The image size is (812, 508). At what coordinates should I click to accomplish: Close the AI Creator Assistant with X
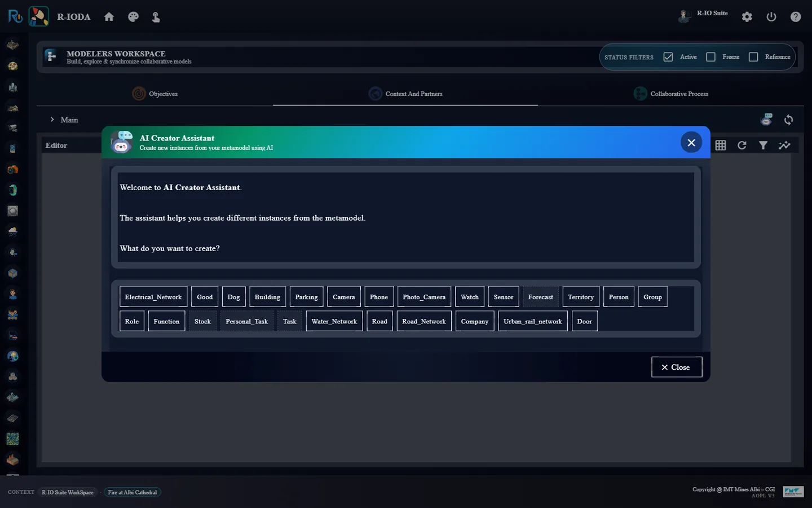691,143
